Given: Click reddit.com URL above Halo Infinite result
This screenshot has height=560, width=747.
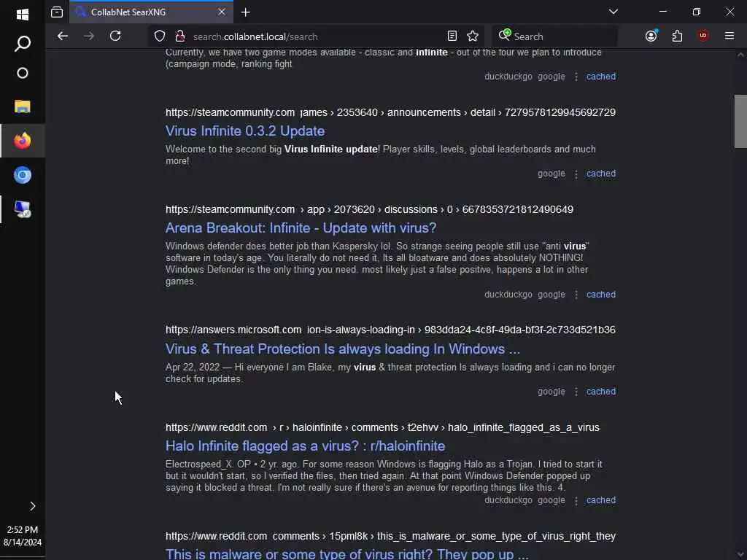Looking at the screenshot, I should pos(382,427).
